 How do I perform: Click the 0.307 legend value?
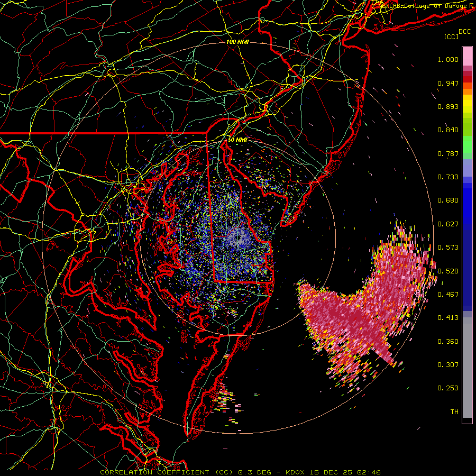[x=448, y=365]
